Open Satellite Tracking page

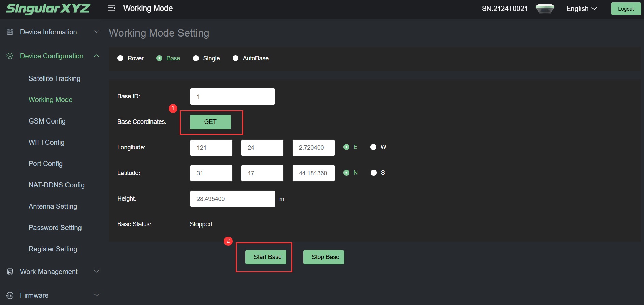coord(55,78)
